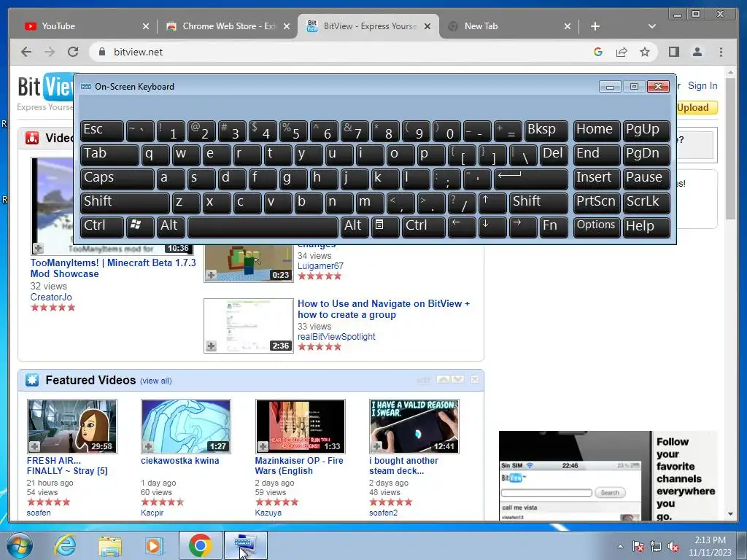This screenshot has width=747, height=560.
Task: Go back using Chrome's back arrow
Action: [26, 52]
